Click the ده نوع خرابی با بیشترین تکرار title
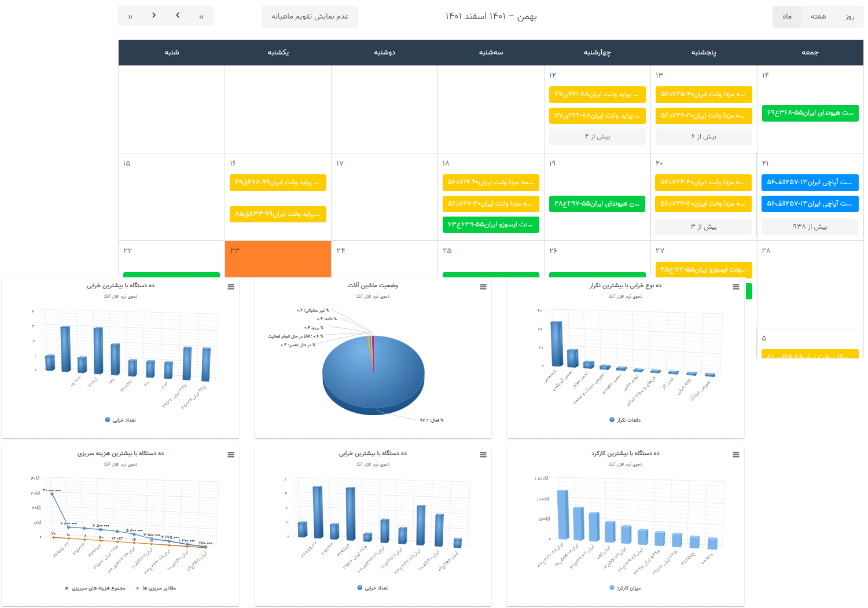 pyautogui.click(x=626, y=285)
